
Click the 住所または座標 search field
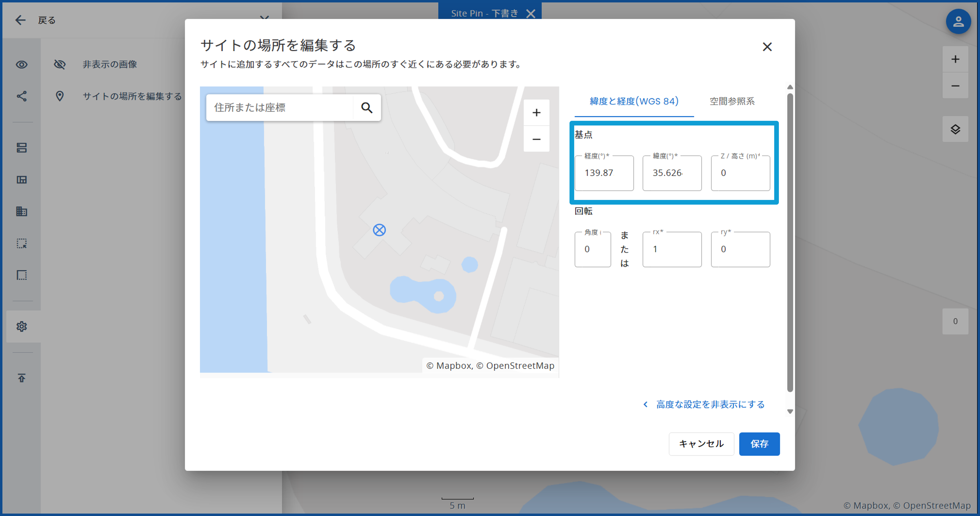tap(280, 108)
